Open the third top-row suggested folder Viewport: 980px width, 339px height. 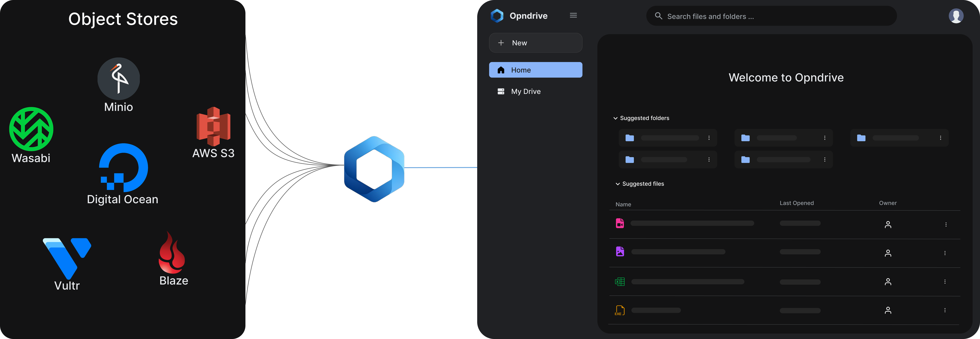(x=899, y=138)
